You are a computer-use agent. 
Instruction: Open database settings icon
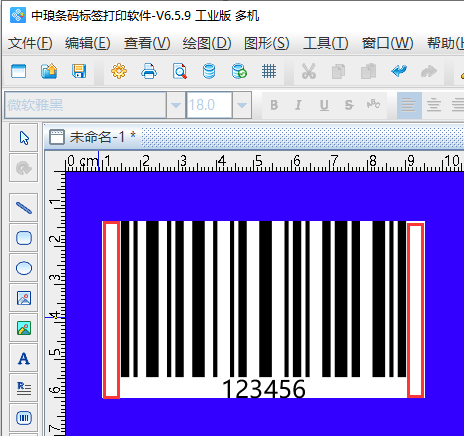click(x=209, y=71)
